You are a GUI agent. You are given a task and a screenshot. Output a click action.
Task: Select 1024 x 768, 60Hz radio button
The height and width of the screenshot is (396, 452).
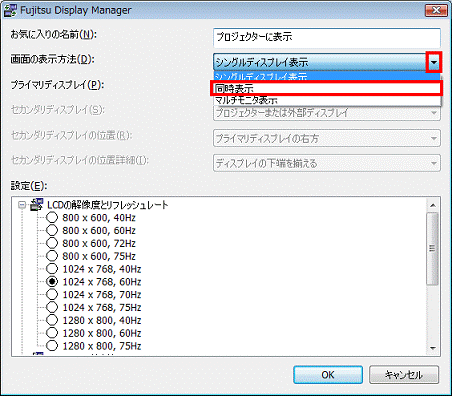pyautogui.click(x=52, y=282)
